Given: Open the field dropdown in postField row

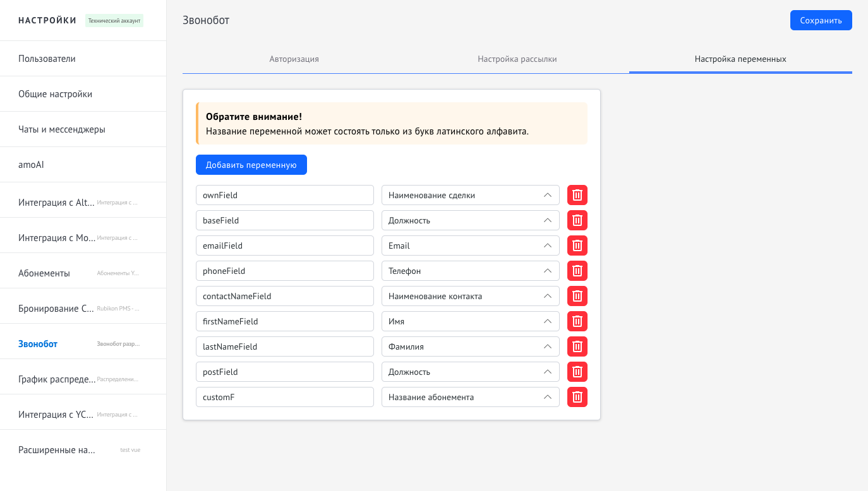Looking at the screenshot, I should pyautogui.click(x=471, y=372).
